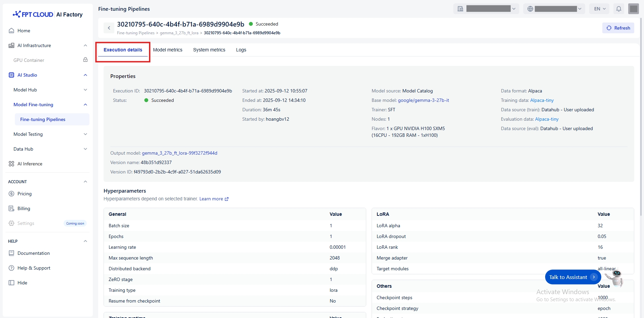Expand the Model Hub submenu
Screen dimensions: 644x318
tap(85, 90)
